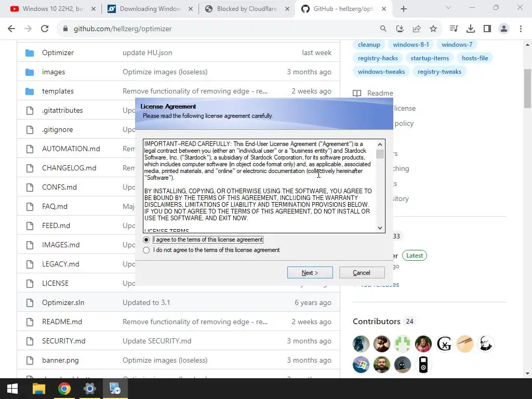Open the SECURITY.md file

tap(64, 341)
